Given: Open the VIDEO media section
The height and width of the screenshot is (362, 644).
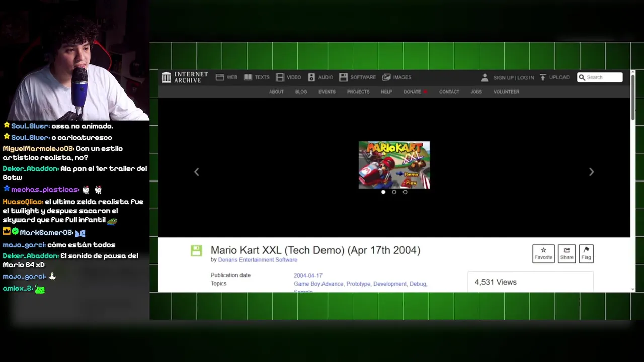Looking at the screenshot, I should click(x=288, y=77).
